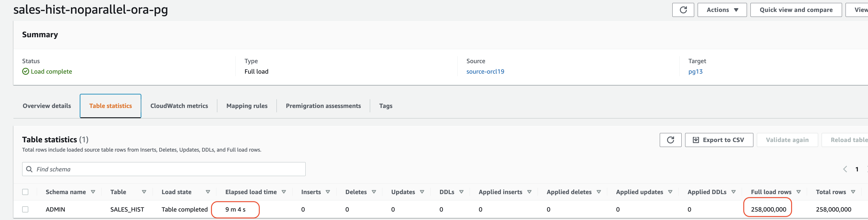Click the Export to CSV button
Viewport: 868px width, 220px height.
(719, 140)
